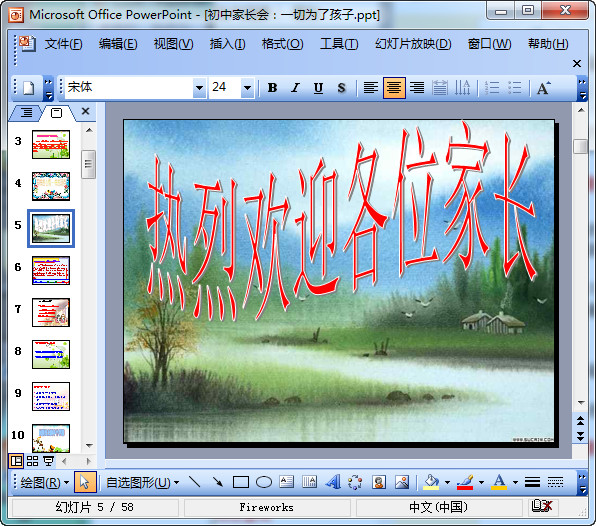The image size is (596, 526).
Task: Toggle text Shadow formatting
Action: coord(341,88)
